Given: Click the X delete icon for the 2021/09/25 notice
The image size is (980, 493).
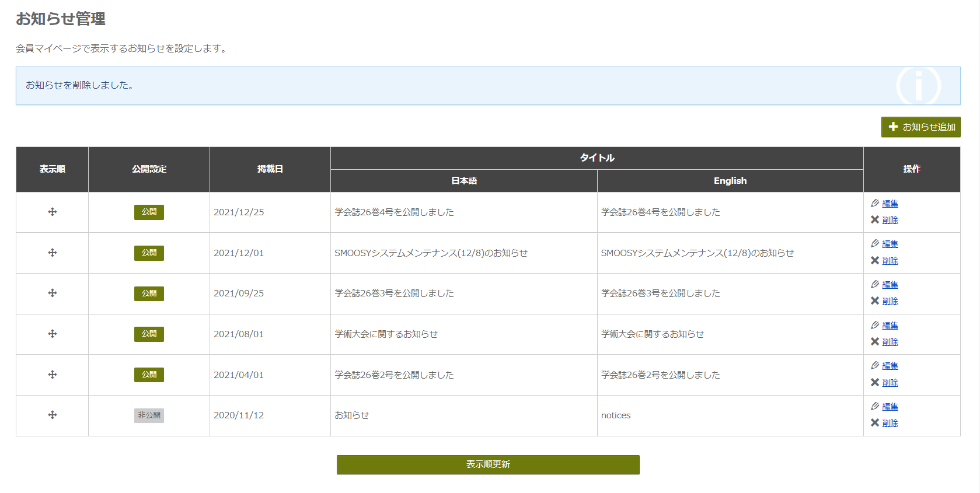Looking at the screenshot, I should tap(875, 301).
